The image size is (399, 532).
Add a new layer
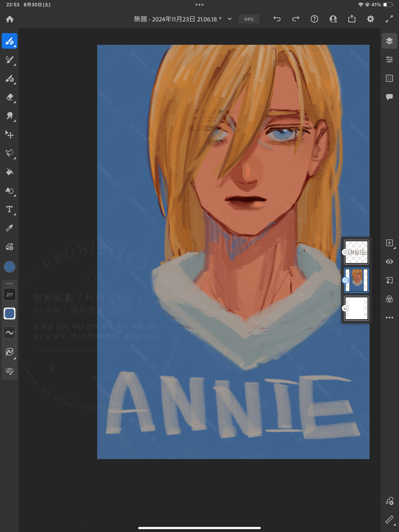(x=390, y=243)
